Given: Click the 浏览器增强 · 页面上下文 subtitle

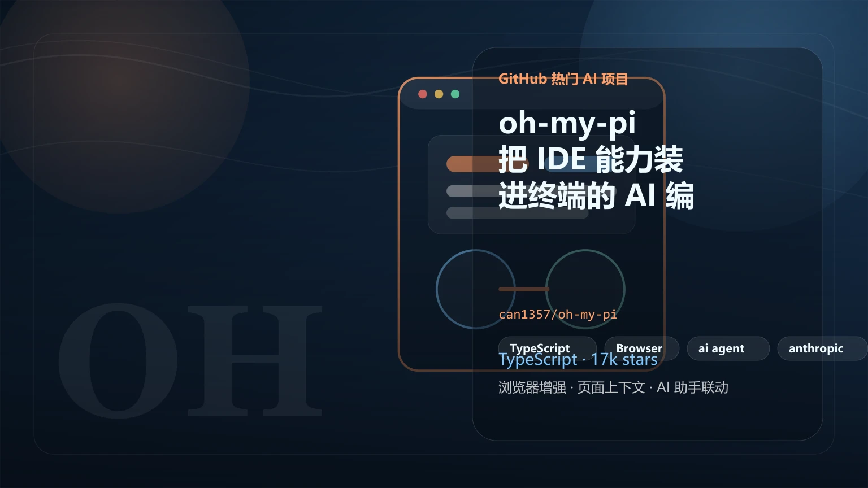Looking at the screenshot, I should (613, 387).
